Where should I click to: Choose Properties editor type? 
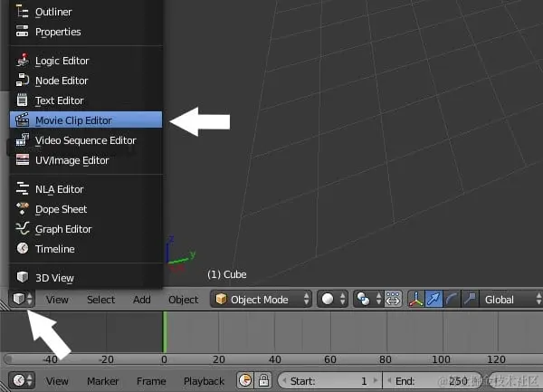pyautogui.click(x=86, y=32)
